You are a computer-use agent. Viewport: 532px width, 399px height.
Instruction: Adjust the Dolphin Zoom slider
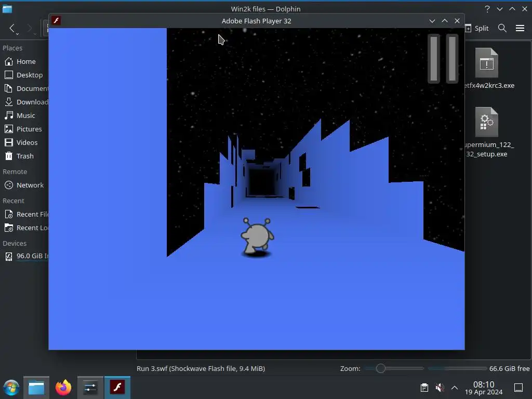pyautogui.click(x=394, y=368)
